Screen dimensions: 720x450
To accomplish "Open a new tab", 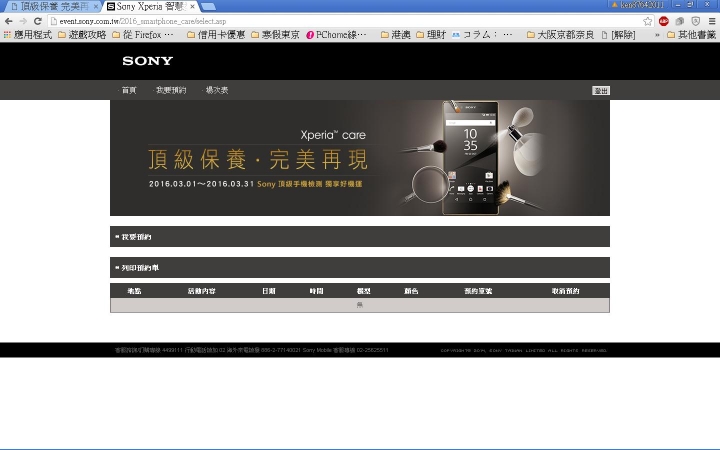I will pos(208,6).
